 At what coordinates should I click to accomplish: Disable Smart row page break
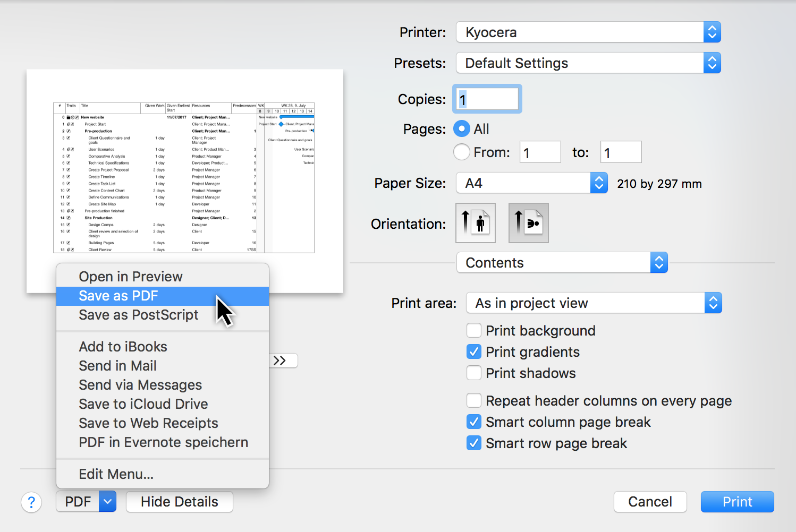tap(474, 443)
